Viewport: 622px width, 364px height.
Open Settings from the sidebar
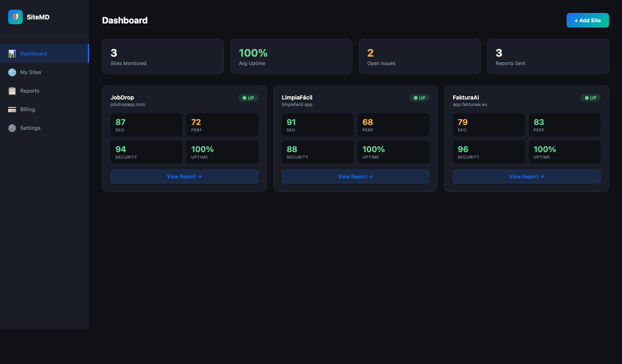pyautogui.click(x=44, y=128)
